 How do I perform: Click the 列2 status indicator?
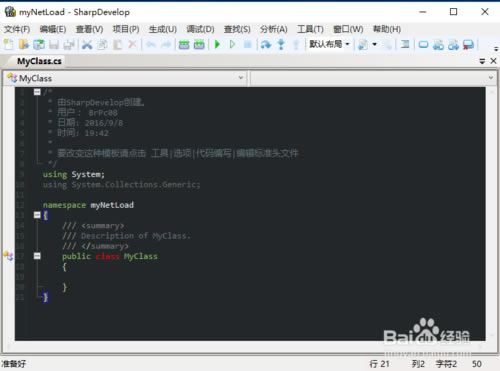coord(418,364)
